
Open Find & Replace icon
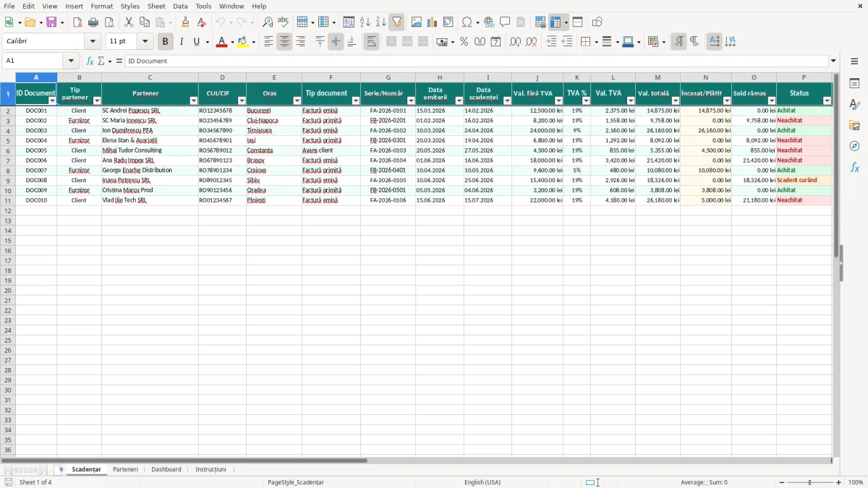268,22
